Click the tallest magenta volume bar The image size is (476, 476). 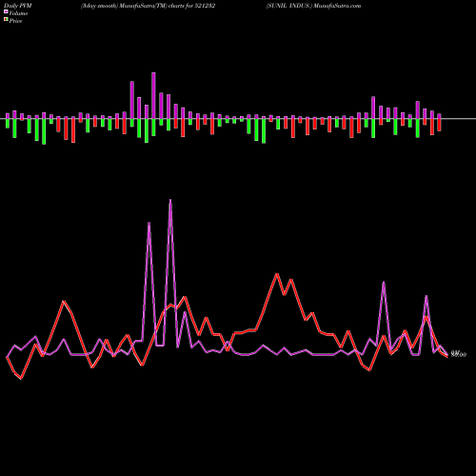pyautogui.click(x=153, y=95)
